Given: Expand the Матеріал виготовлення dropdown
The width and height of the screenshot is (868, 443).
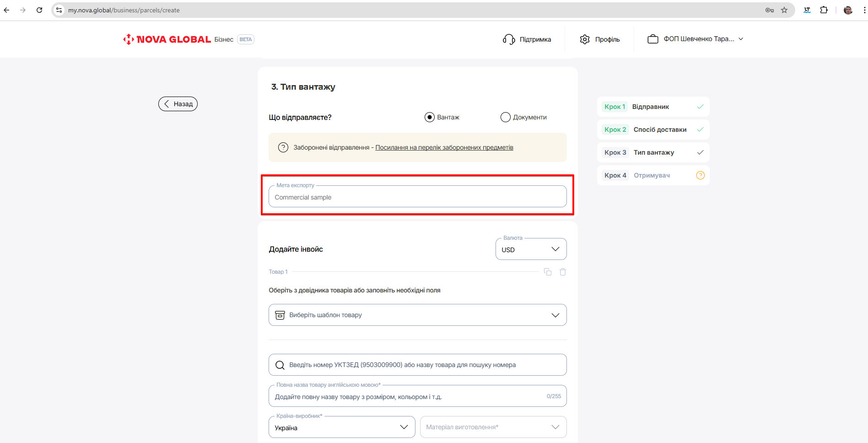Looking at the screenshot, I should (x=493, y=427).
